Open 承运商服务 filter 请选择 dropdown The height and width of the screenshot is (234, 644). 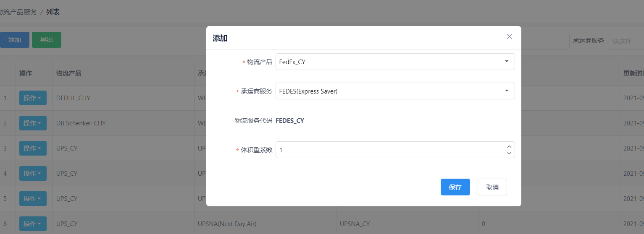(x=626, y=41)
